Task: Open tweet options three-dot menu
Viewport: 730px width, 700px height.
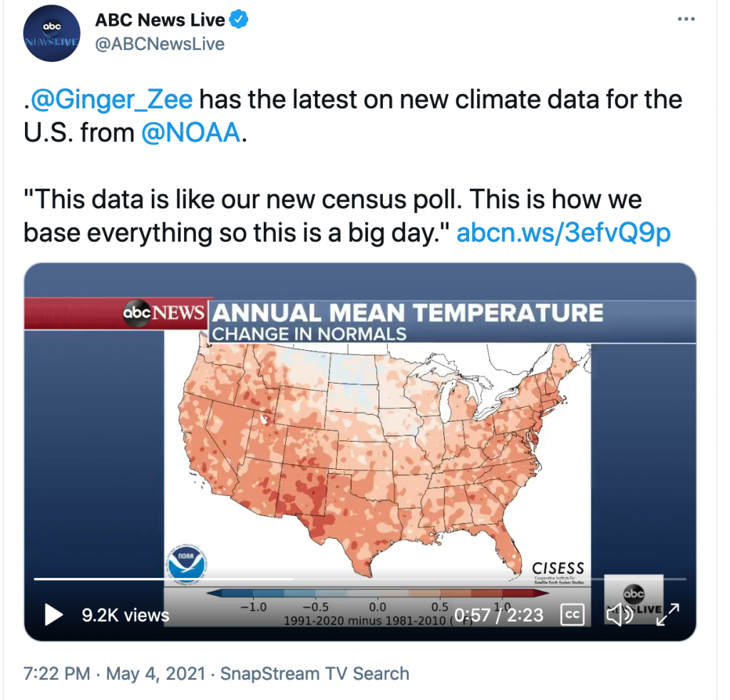Action: (x=687, y=19)
